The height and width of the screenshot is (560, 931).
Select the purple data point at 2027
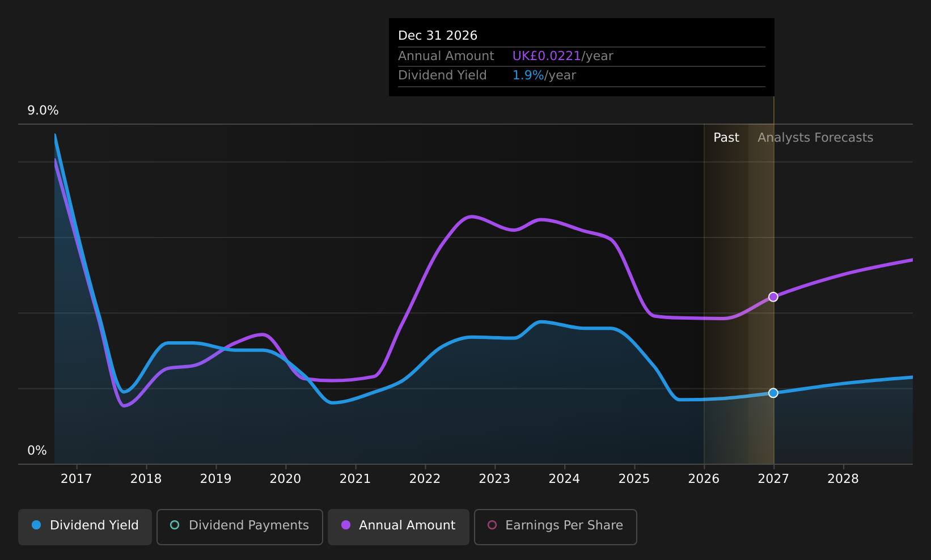(x=773, y=297)
